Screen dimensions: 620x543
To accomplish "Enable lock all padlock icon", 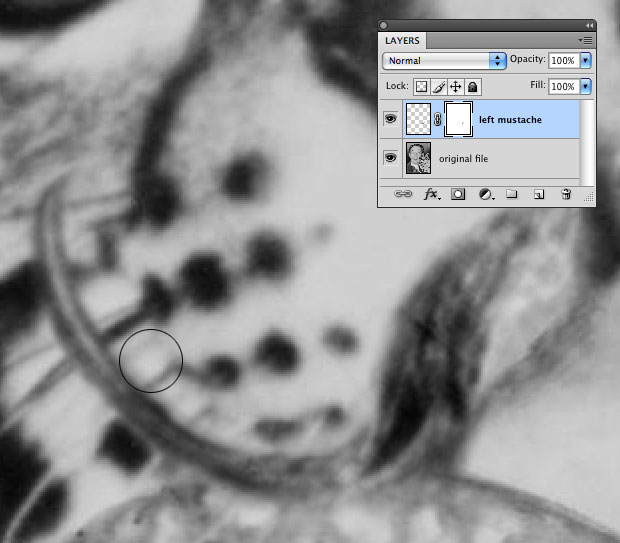I will [x=472, y=87].
